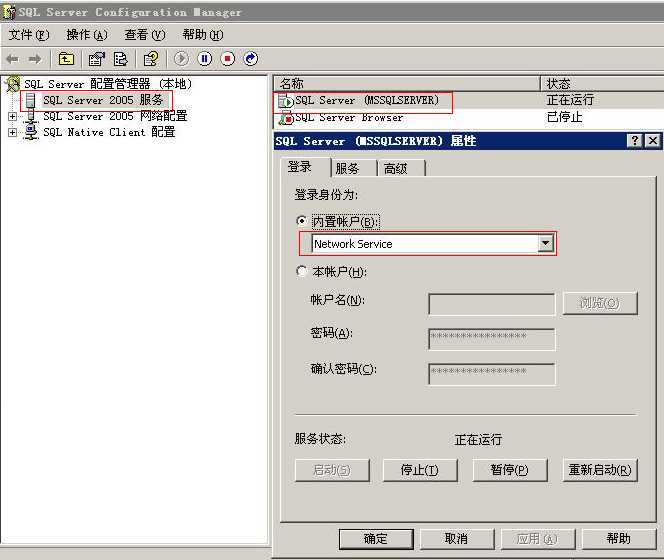
Task: Select the 内置帐户(B) radio button
Action: click(302, 221)
